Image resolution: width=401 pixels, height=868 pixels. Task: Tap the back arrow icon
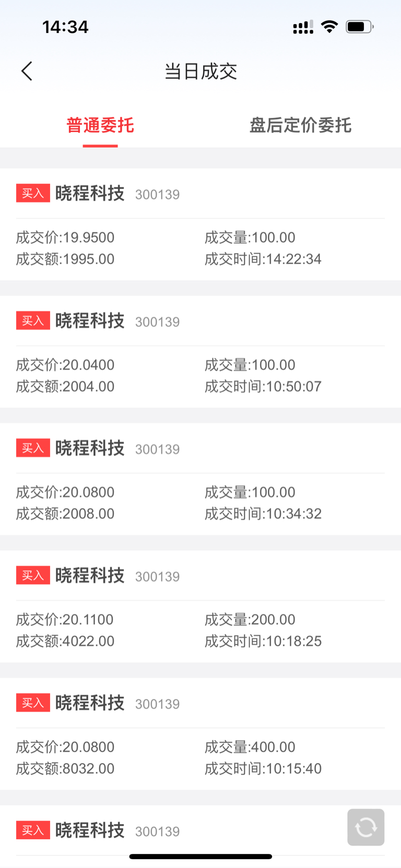pos(27,71)
